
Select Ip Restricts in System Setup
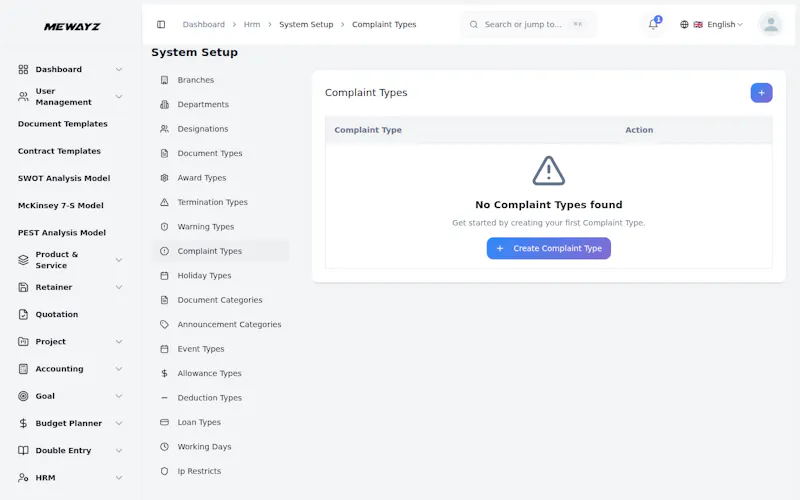click(x=199, y=471)
